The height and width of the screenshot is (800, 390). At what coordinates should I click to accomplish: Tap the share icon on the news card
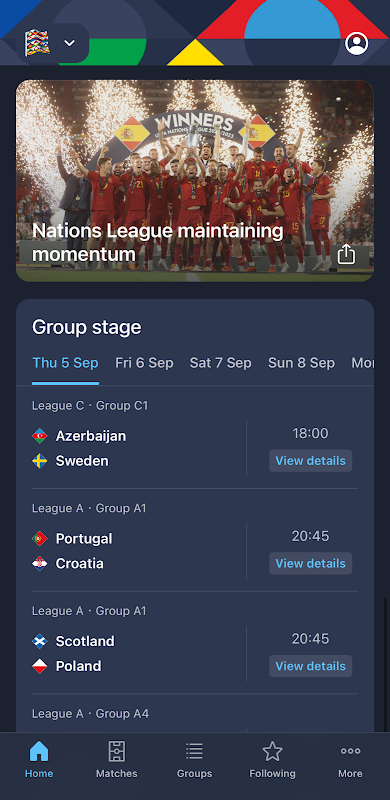coord(346,254)
